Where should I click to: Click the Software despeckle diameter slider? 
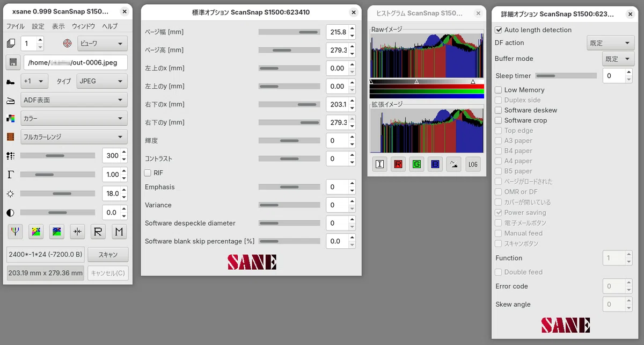[290, 223]
